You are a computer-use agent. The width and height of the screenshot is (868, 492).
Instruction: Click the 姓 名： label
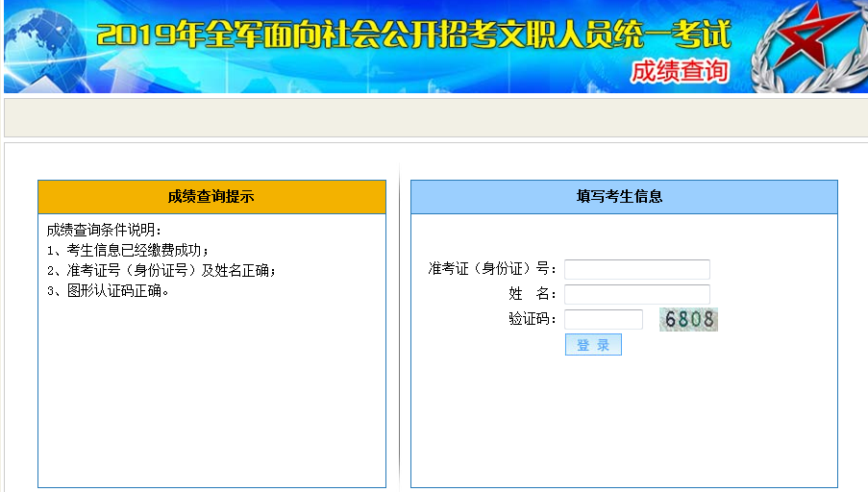[x=533, y=294]
